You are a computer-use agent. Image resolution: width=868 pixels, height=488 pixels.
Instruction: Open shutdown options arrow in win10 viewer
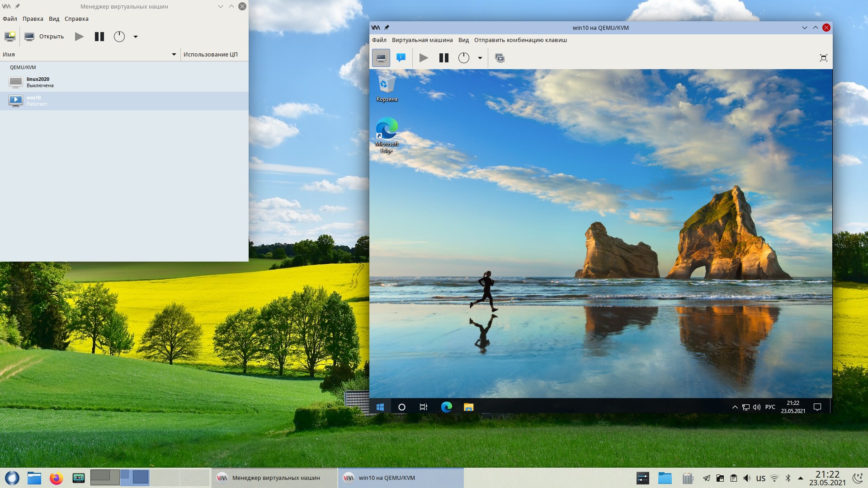pos(480,58)
